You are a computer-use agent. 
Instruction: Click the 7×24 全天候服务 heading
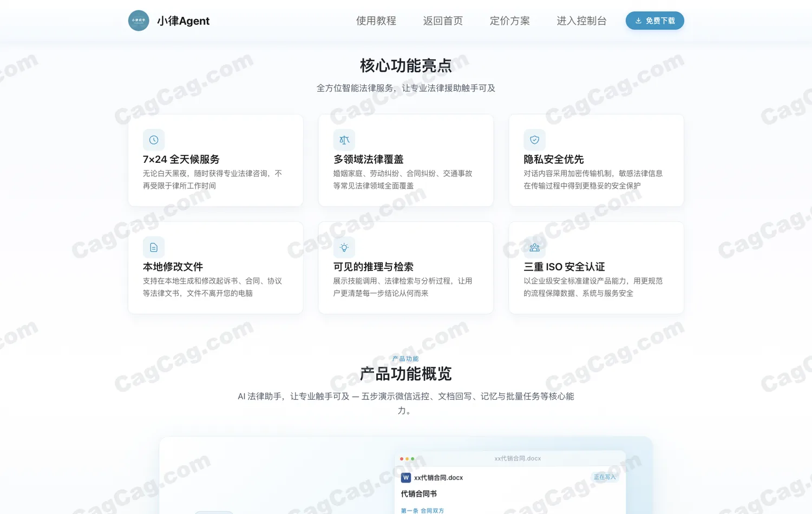pos(181,159)
